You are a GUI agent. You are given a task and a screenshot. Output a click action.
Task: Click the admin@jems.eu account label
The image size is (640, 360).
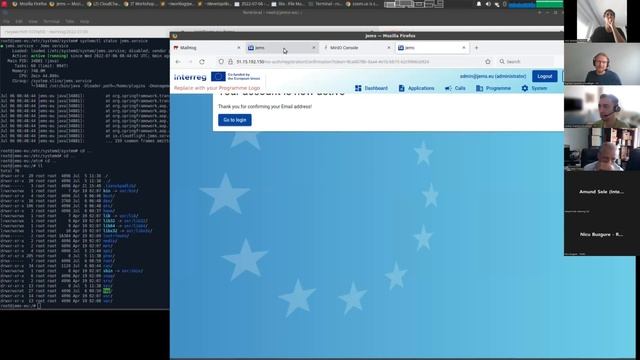493,76
